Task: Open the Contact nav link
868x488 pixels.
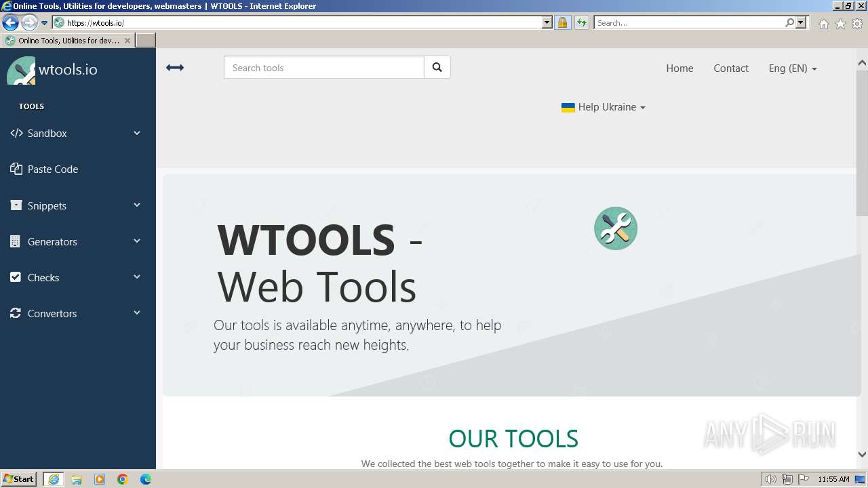Action: 731,68
